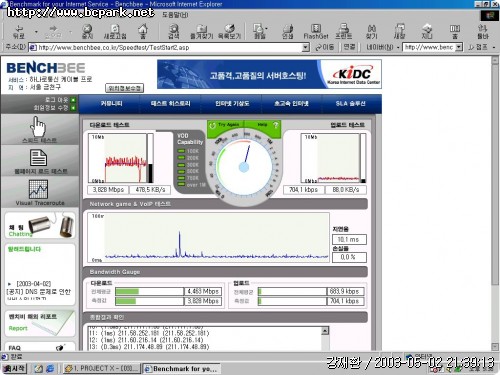Image resolution: width=500 pixels, height=375 pixels.
Task: Click the 툴바 icon at toolbar's right end
Action: click(483, 29)
